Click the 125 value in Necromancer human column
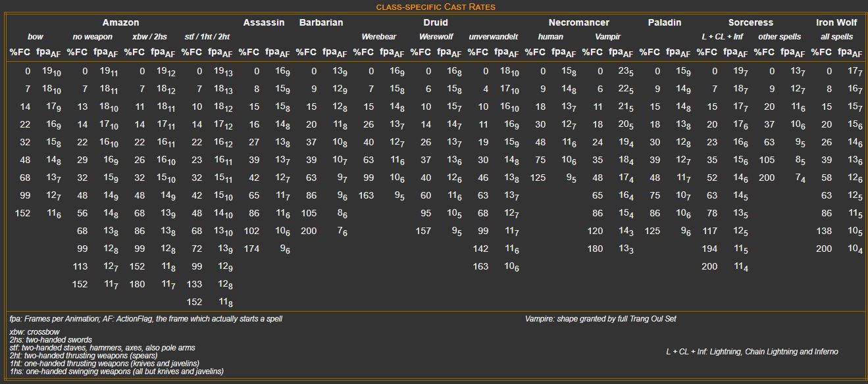Viewport: 868px width, 384px height. click(538, 178)
